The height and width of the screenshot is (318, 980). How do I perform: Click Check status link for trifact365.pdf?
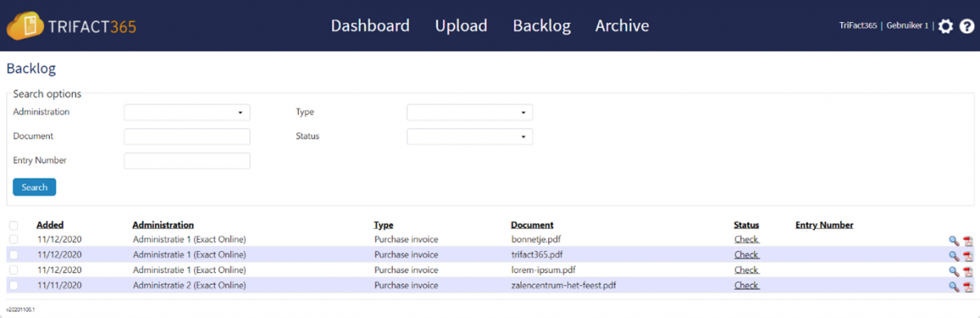(x=746, y=255)
